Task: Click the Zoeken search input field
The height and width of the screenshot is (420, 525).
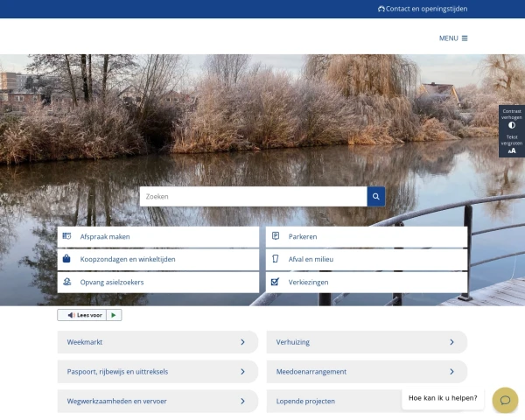Action: 253,197
